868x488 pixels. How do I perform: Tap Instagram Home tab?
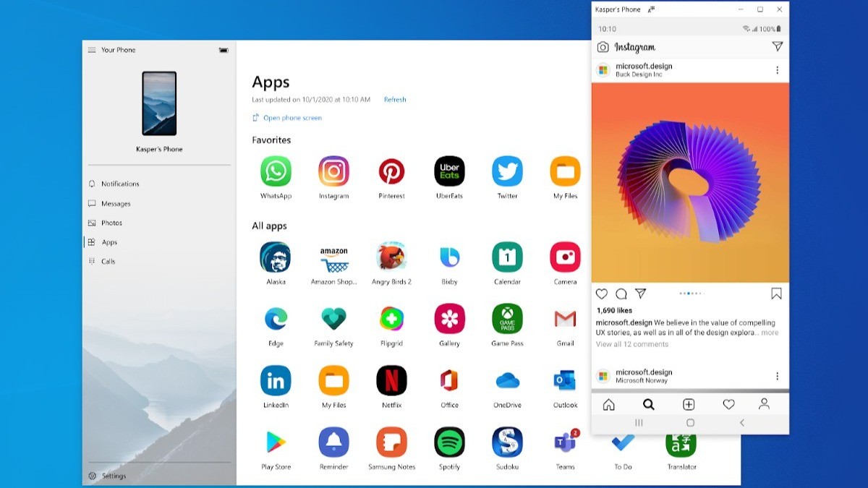(609, 405)
